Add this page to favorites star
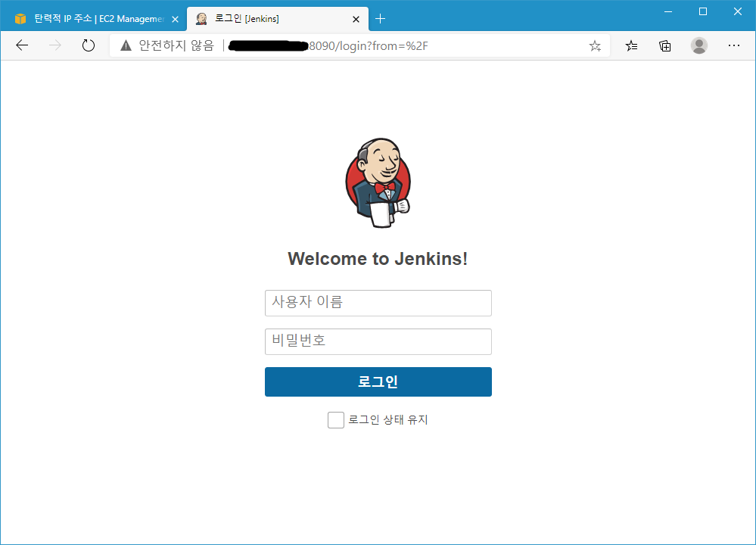The height and width of the screenshot is (545, 756). click(x=595, y=46)
